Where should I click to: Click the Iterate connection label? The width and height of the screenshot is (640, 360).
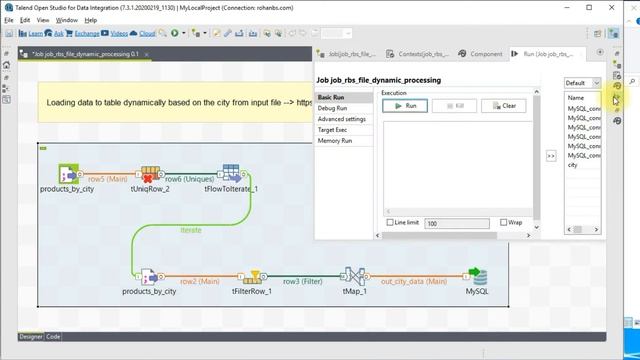coord(191,230)
